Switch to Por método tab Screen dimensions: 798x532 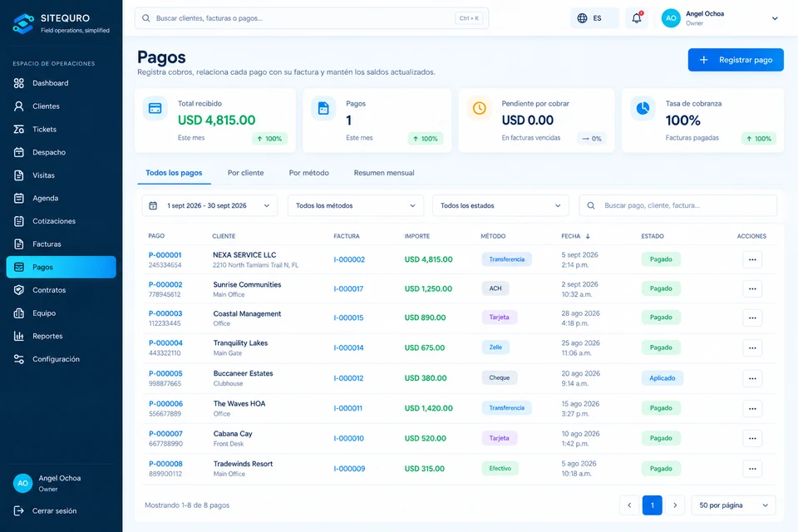coord(309,173)
